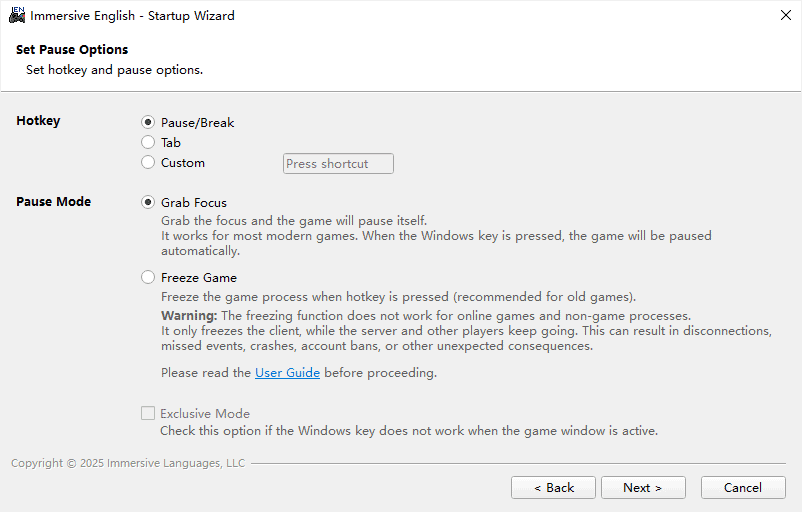Click the Pause Mode section label
The height and width of the screenshot is (512, 802).
[x=53, y=202]
